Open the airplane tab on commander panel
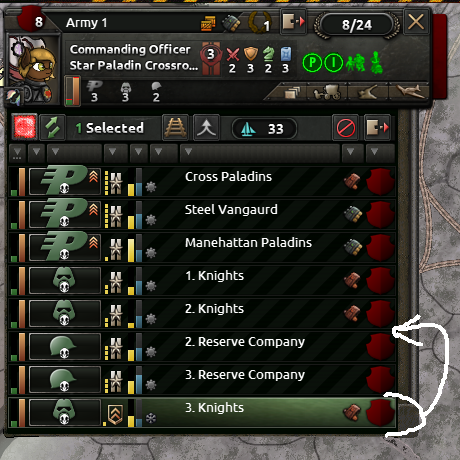Screen dimensions: 460x460 point(409,91)
